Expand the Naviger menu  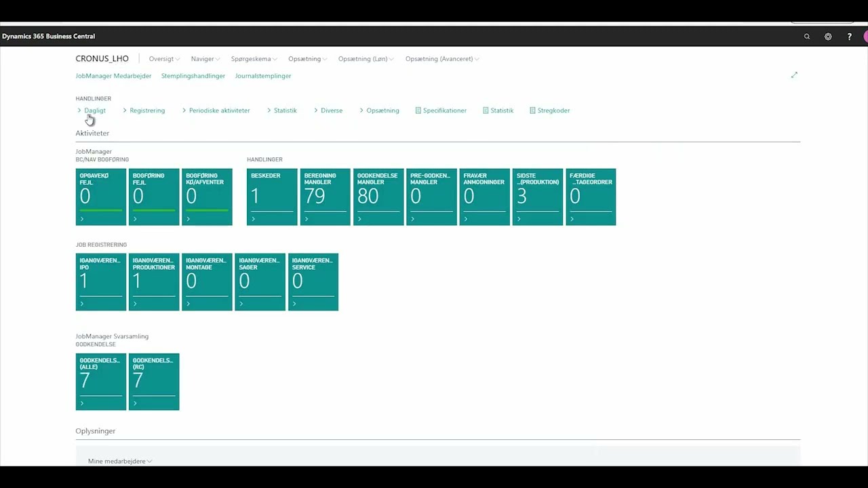pyautogui.click(x=205, y=59)
